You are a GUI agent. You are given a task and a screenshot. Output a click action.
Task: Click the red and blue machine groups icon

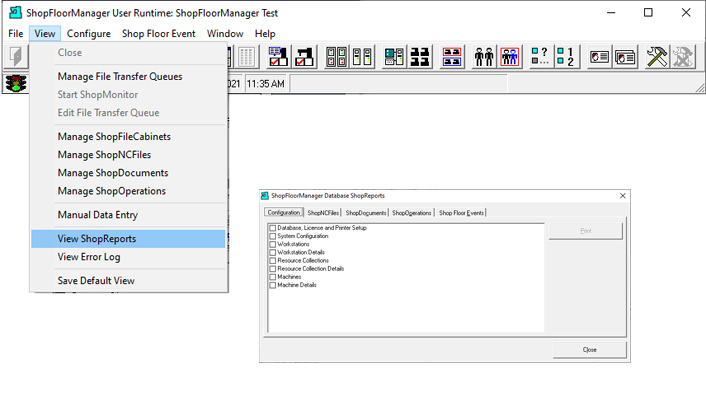452,57
